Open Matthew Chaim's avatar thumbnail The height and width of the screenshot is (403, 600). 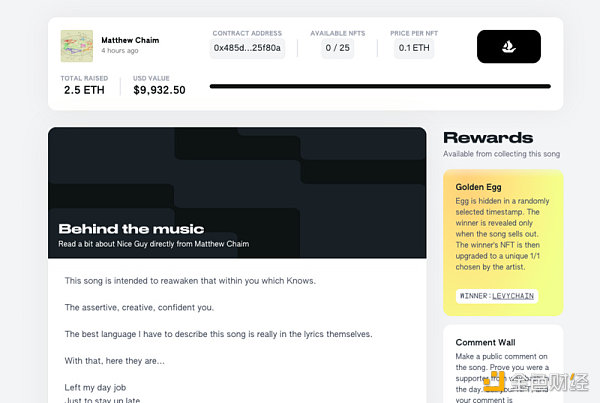tap(77, 46)
